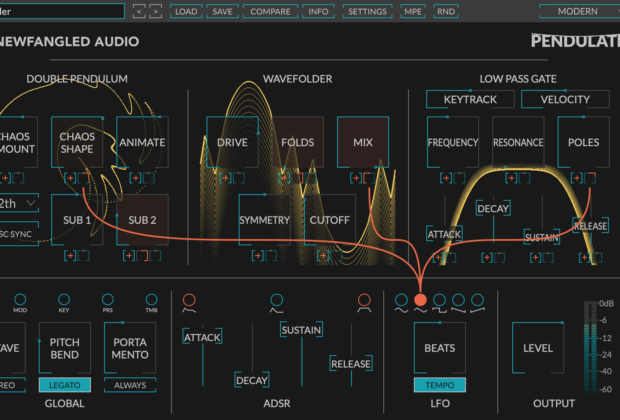Adjust the Low Pass Gate RELEASE slider
This screenshot has width=620, height=420.
(x=591, y=226)
